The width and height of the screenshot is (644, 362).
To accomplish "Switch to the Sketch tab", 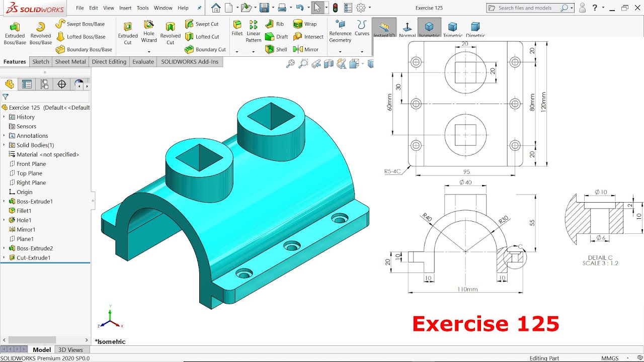I will click(x=41, y=62).
